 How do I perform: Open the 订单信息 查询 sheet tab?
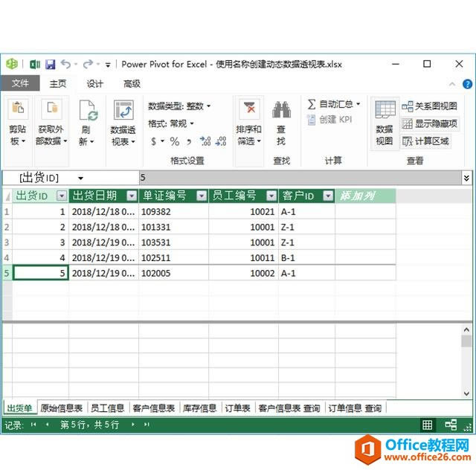point(355,408)
